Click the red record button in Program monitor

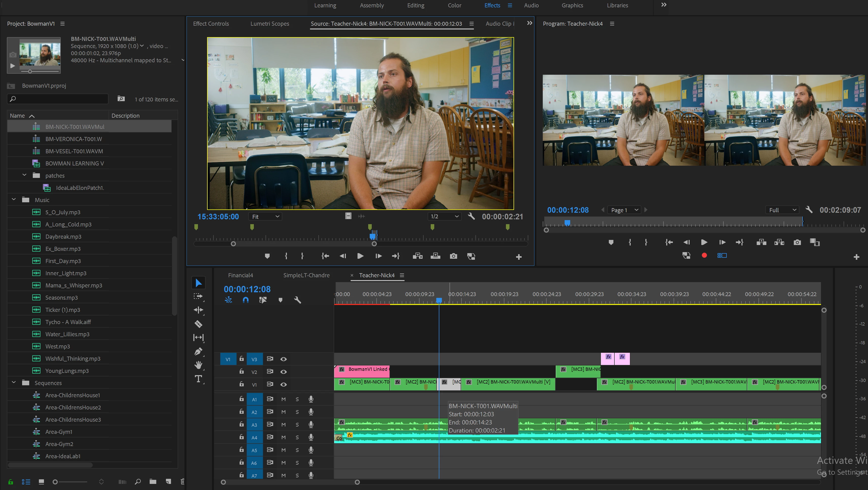click(x=704, y=255)
